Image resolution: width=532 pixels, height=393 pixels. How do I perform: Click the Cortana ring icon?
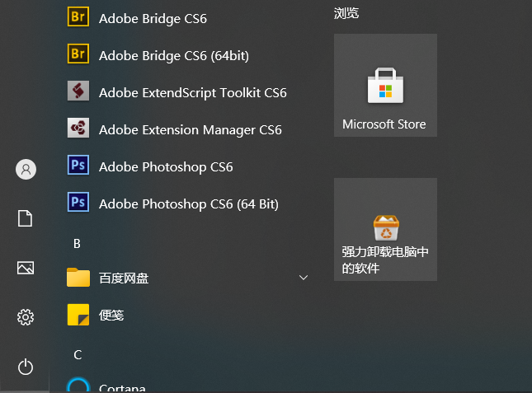78,386
